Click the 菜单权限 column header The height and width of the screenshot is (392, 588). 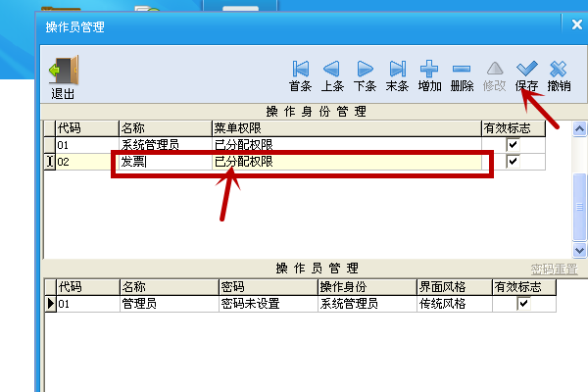(x=347, y=128)
